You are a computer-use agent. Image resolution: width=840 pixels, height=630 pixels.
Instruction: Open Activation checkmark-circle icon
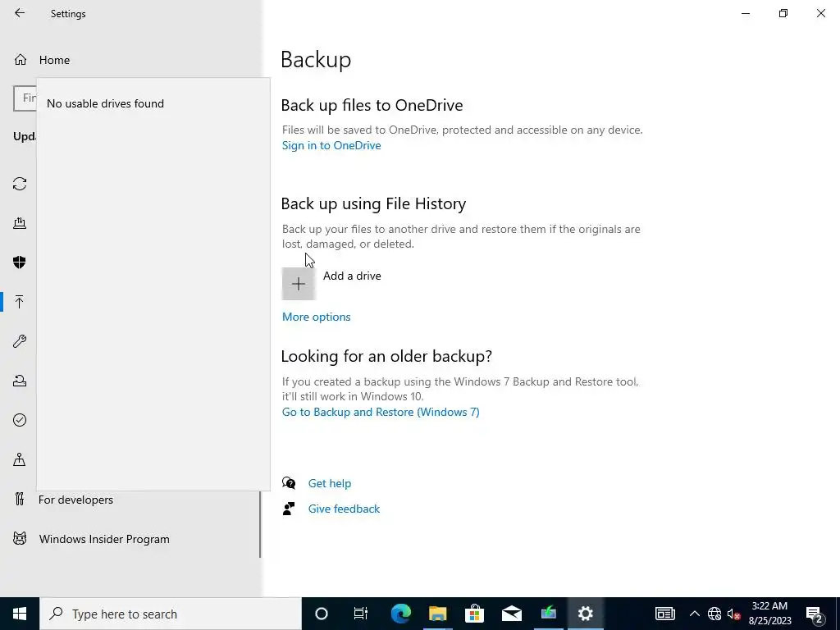click(20, 420)
